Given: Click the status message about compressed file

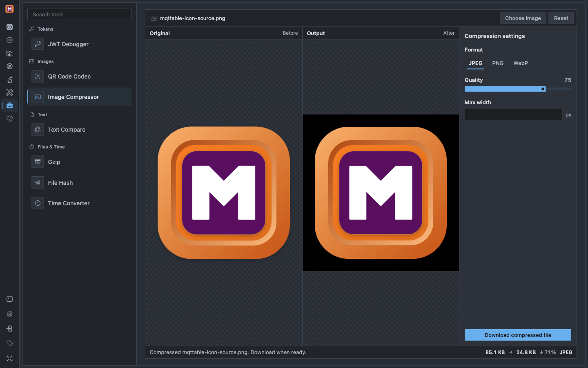Looking at the screenshot, I should (228, 352).
